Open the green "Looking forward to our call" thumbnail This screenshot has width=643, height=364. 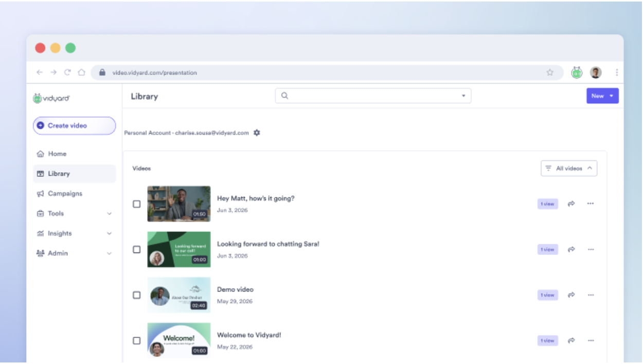179,249
